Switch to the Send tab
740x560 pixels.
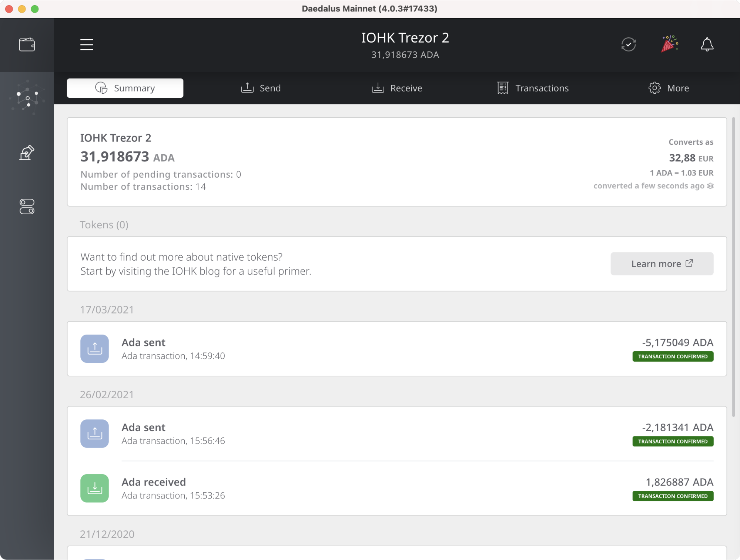pyautogui.click(x=261, y=88)
